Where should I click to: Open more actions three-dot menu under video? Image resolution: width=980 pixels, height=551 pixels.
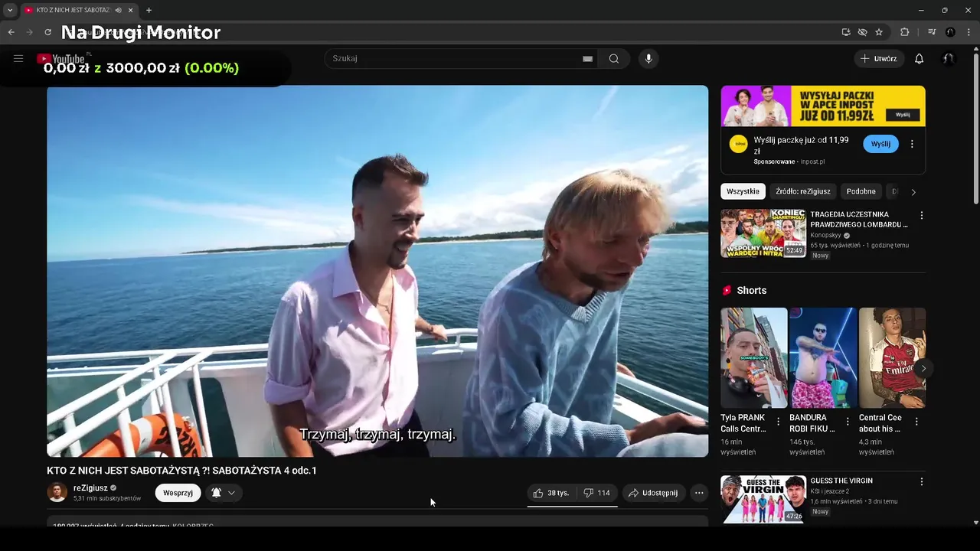point(699,493)
